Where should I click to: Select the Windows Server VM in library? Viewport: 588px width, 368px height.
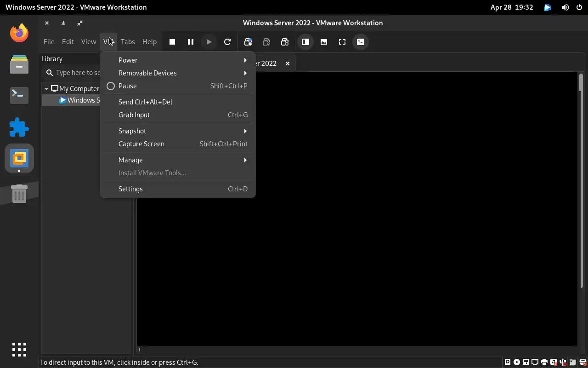[71, 100]
